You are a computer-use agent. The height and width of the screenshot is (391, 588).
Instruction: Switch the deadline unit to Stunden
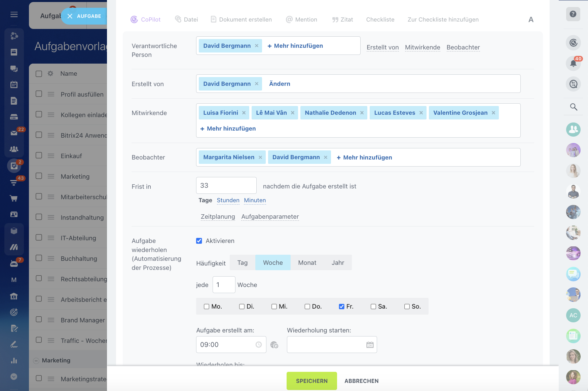(228, 201)
